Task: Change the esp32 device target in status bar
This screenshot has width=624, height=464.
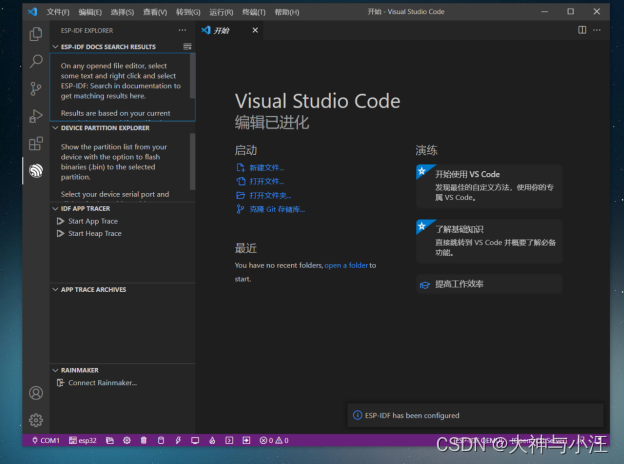Action: 83,440
